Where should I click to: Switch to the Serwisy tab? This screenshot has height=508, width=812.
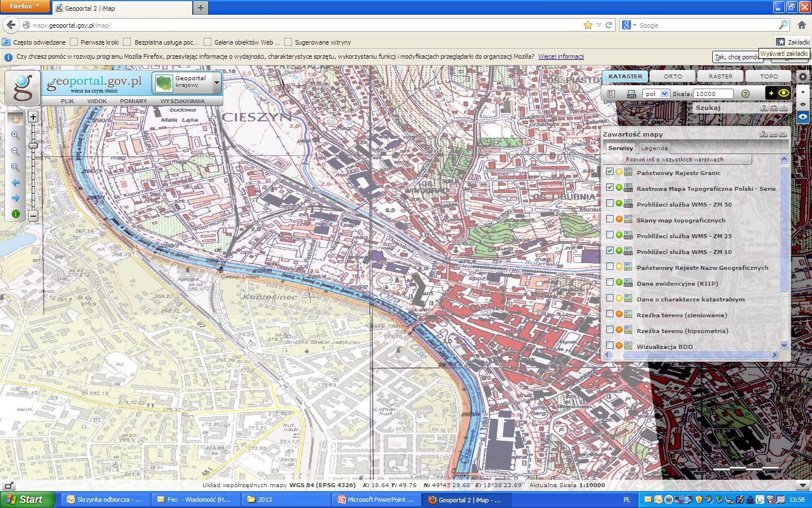(x=620, y=148)
